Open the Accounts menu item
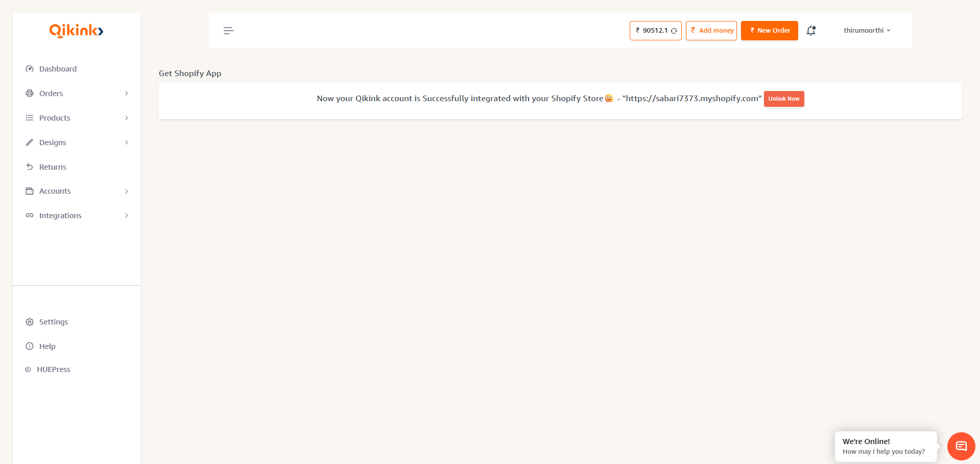Viewport: 980px width, 464px height. 55,191
